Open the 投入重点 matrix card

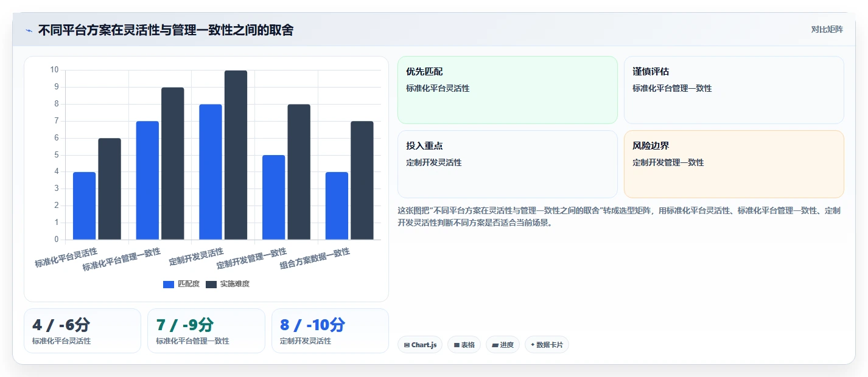(508, 164)
